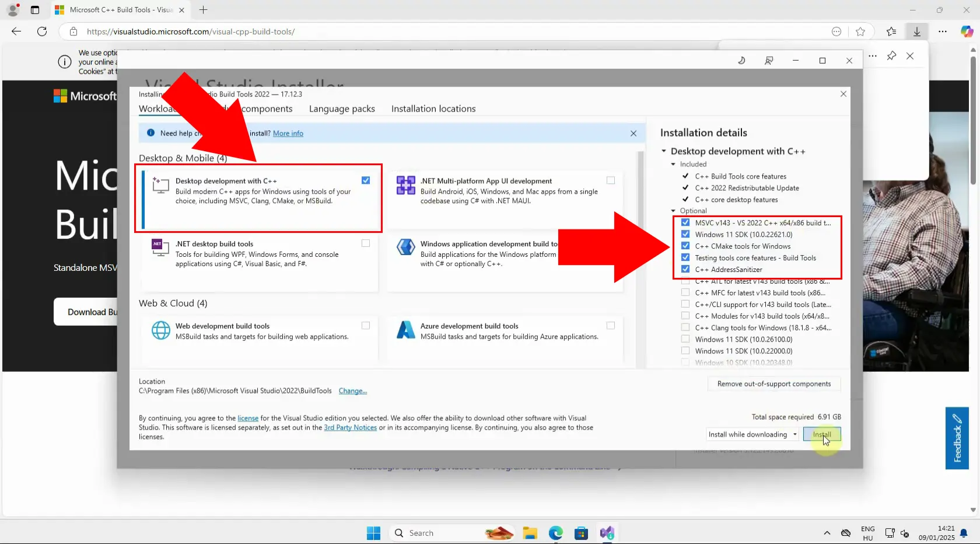Open the Downloads toolbar icon
Viewport: 980px width, 544px height.
[x=917, y=32]
